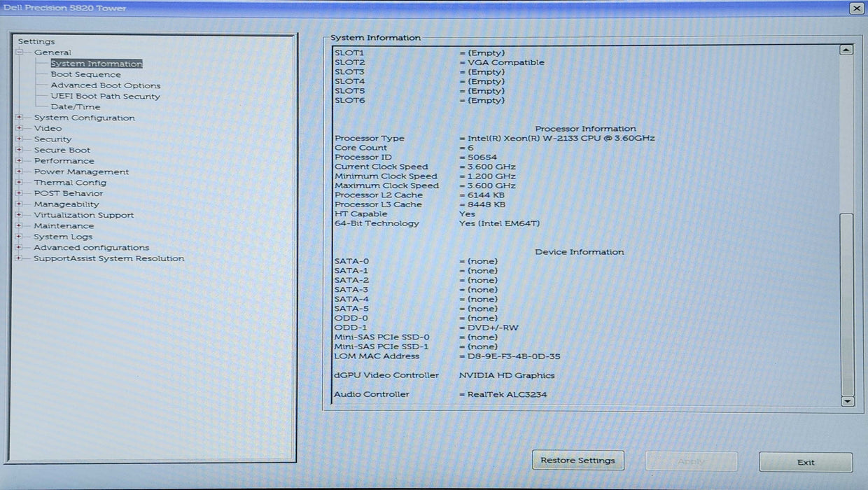Select SupportAssist System Resolution label
This screenshot has width=868, height=490.
(x=109, y=259)
